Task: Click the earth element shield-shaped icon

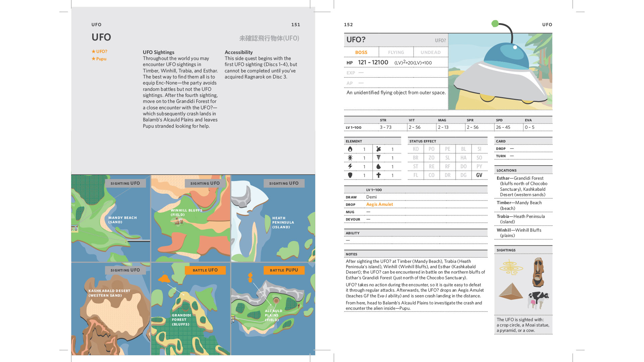Action: (x=350, y=175)
